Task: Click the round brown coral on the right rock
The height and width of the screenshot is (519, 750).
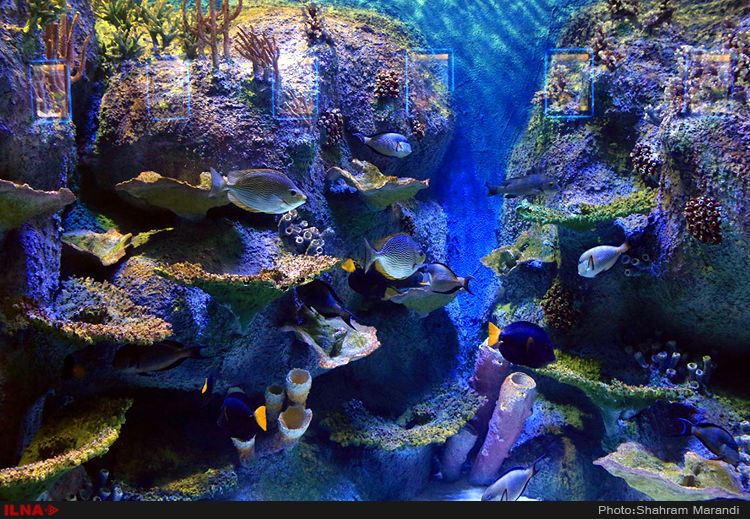Action: click(x=703, y=218)
